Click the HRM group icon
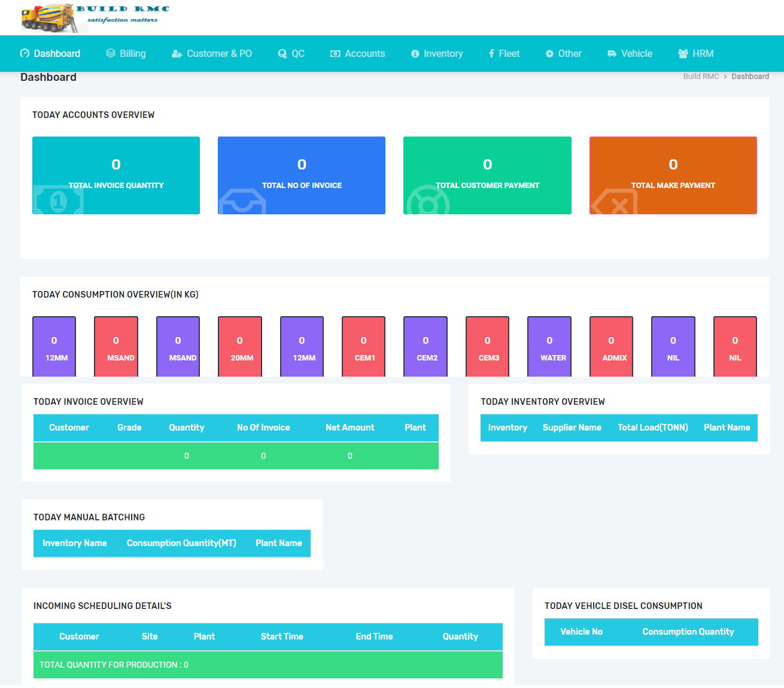The width and height of the screenshot is (784, 688). click(683, 54)
